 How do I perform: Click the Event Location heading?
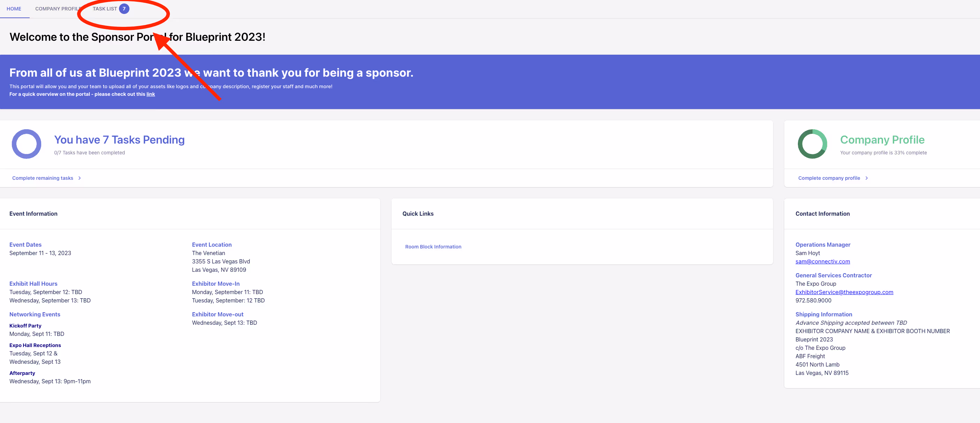click(211, 245)
